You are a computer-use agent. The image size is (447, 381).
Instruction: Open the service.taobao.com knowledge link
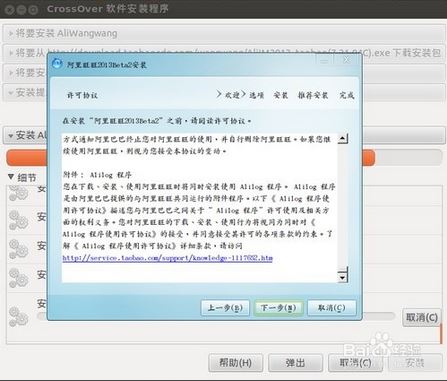tap(168, 258)
